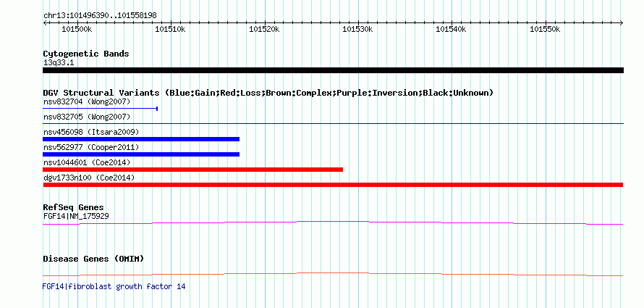Screen dimensions: 644x308
Task: Click the thin blue nsv832704 variant line
Action: (101, 109)
